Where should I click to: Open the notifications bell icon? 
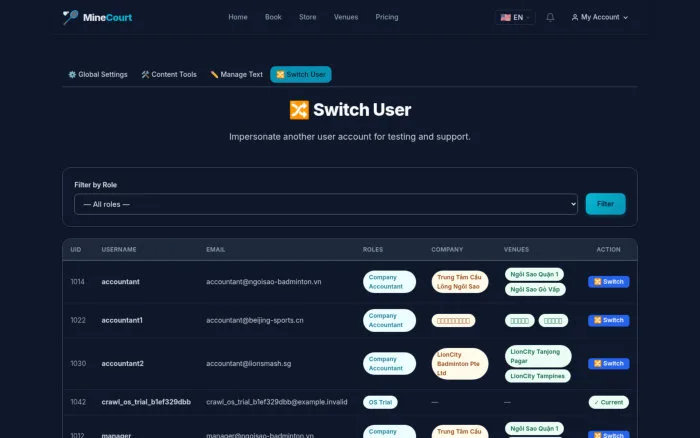[x=550, y=17]
